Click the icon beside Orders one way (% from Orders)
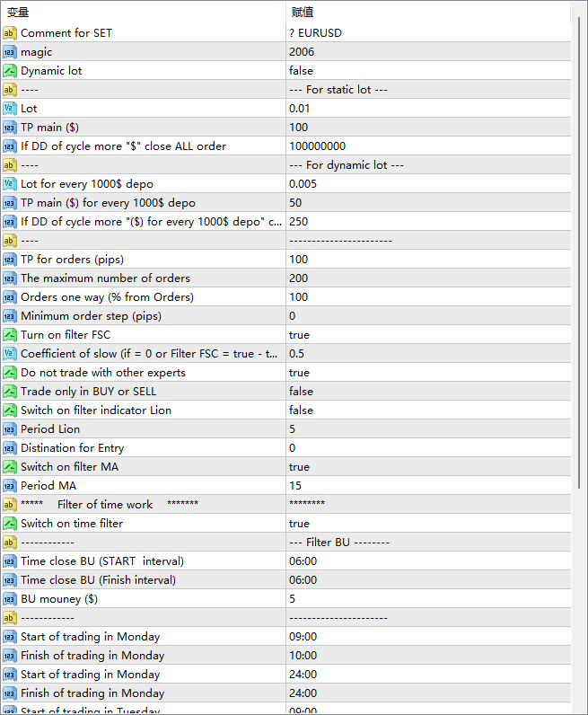The image size is (588, 715). 10,297
